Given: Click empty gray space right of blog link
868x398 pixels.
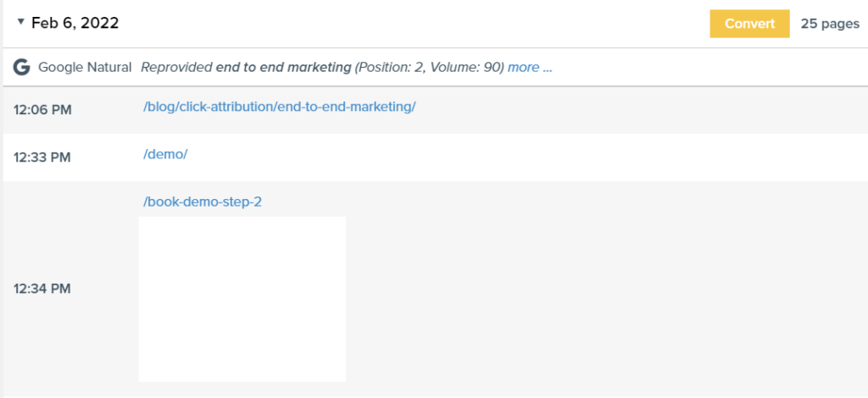Looking at the screenshot, I should 636,109.
